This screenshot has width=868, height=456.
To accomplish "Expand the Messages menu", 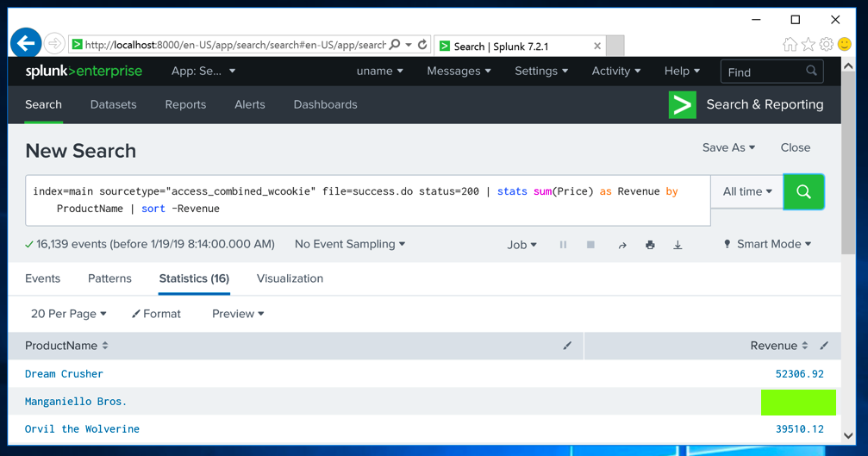I will point(459,71).
